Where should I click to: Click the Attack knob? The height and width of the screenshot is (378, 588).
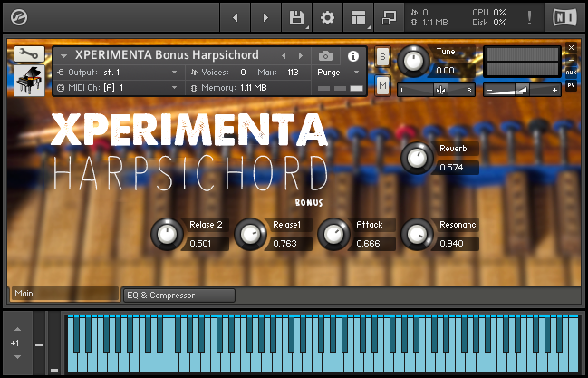click(333, 234)
